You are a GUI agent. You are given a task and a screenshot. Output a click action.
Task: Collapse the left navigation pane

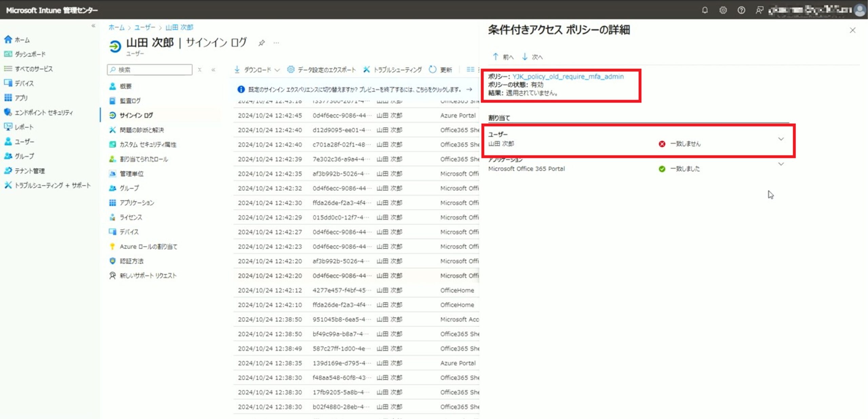(x=93, y=26)
